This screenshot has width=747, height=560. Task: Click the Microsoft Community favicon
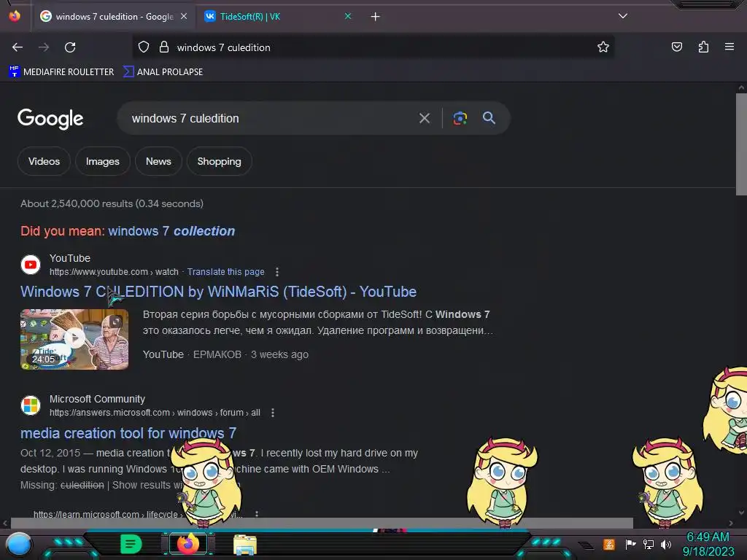point(31,405)
